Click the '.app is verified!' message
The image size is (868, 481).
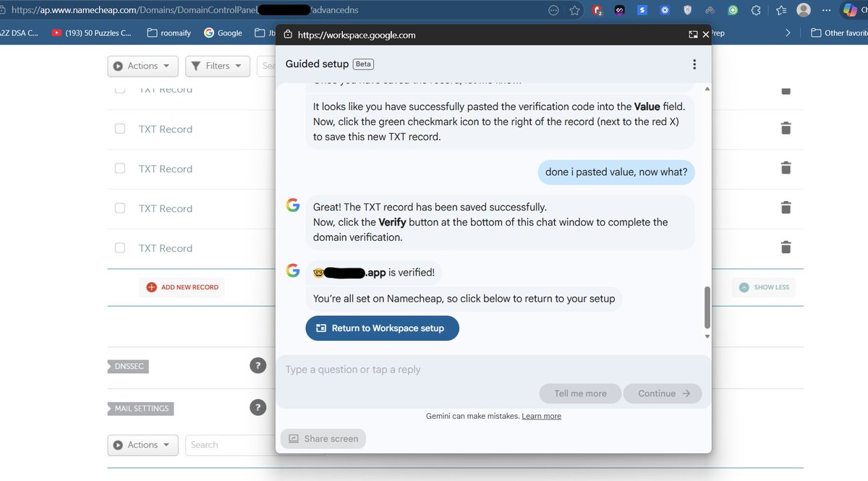374,273
